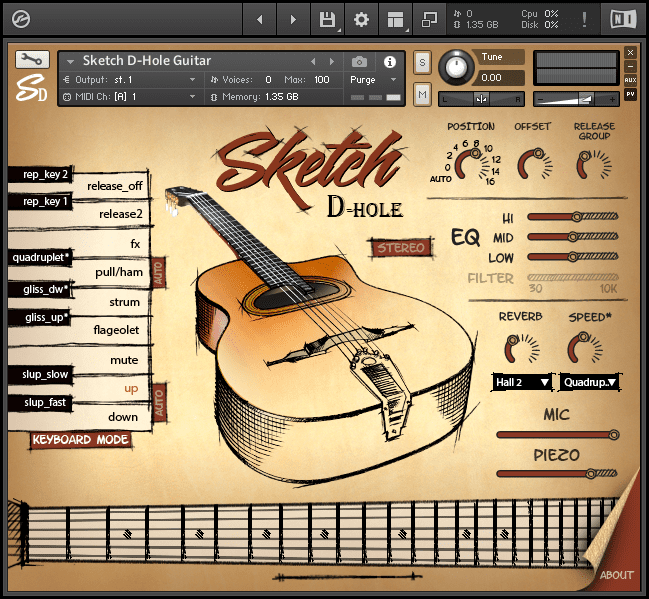Open the workspace layout panel icon

(395, 19)
